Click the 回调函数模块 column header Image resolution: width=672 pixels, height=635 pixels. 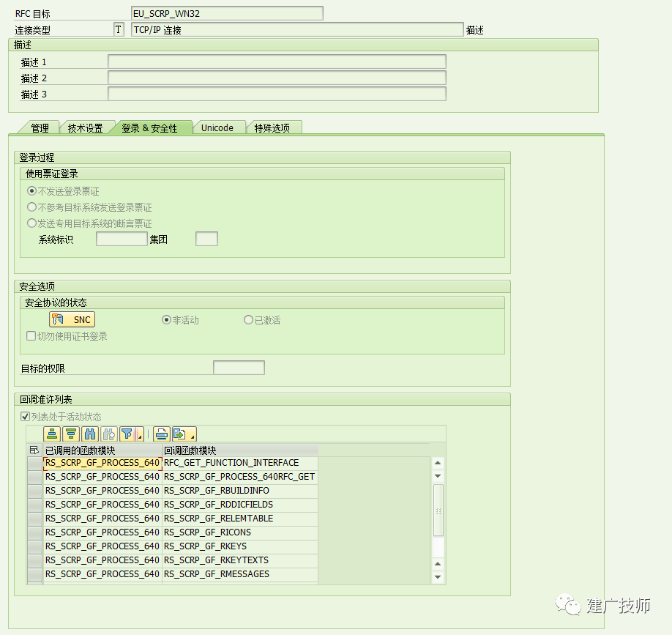(240, 450)
